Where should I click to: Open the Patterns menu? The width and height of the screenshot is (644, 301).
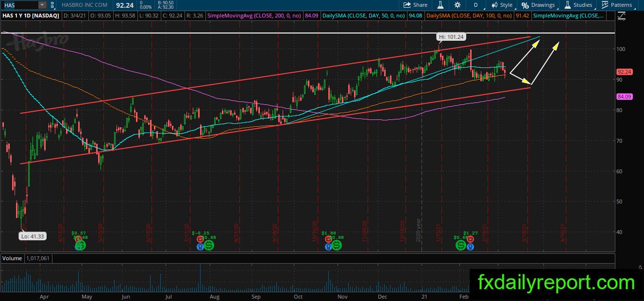click(x=617, y=5)
